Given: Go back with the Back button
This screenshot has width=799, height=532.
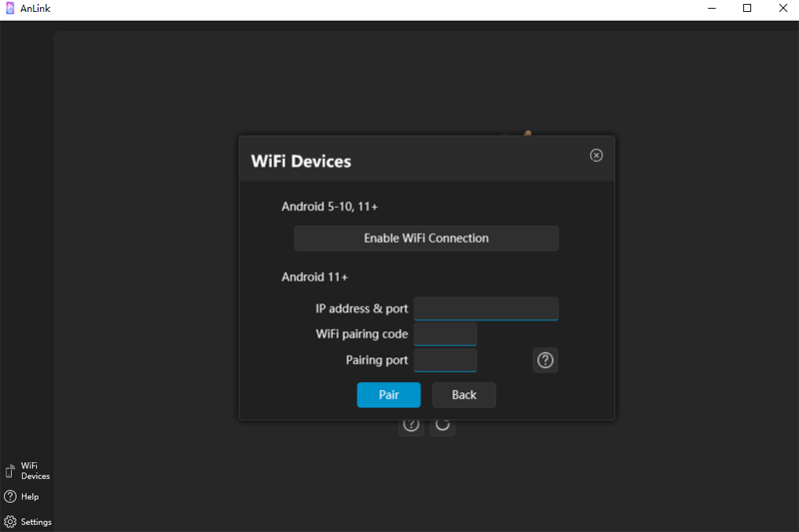Looking at the screenshot, I should [x=463, y=394].
